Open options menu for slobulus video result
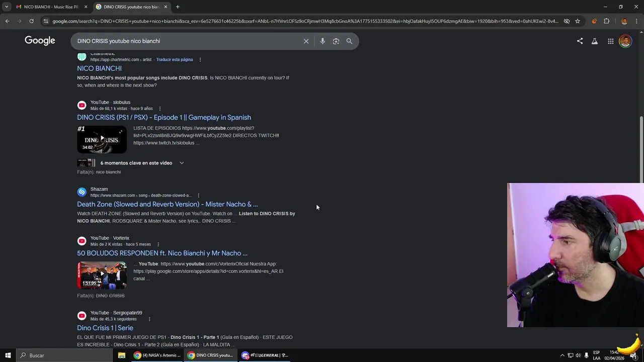Screen dimensions: 644x362 click(x=160, y=109)
